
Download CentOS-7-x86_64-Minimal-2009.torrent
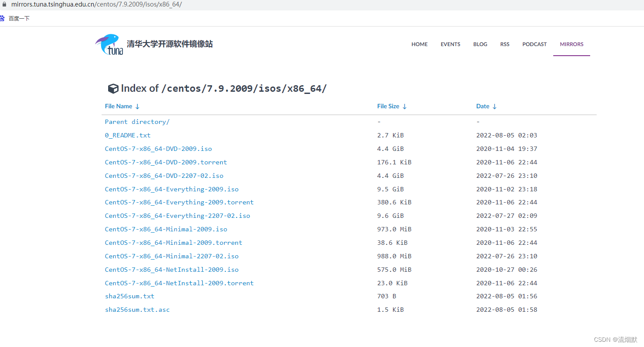click(x=174, y=243)
